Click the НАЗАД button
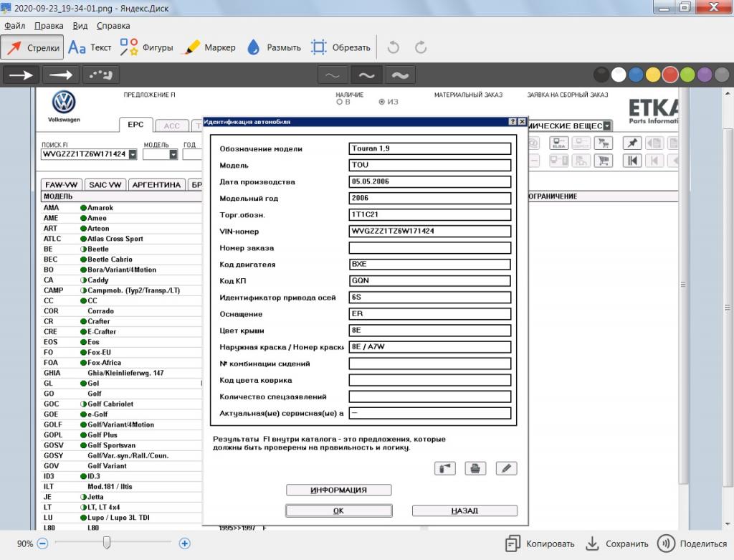This screenshot has height=560, width=734. (464, 511)
